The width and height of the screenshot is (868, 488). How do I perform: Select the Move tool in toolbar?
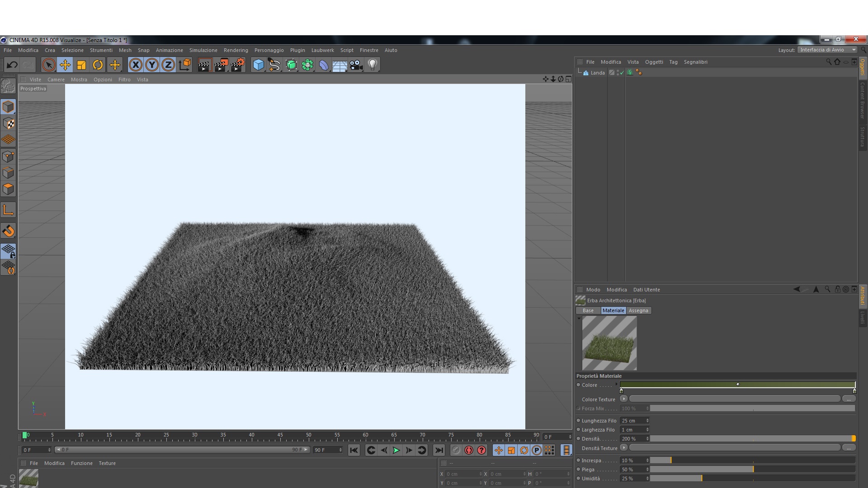point(65,65)
